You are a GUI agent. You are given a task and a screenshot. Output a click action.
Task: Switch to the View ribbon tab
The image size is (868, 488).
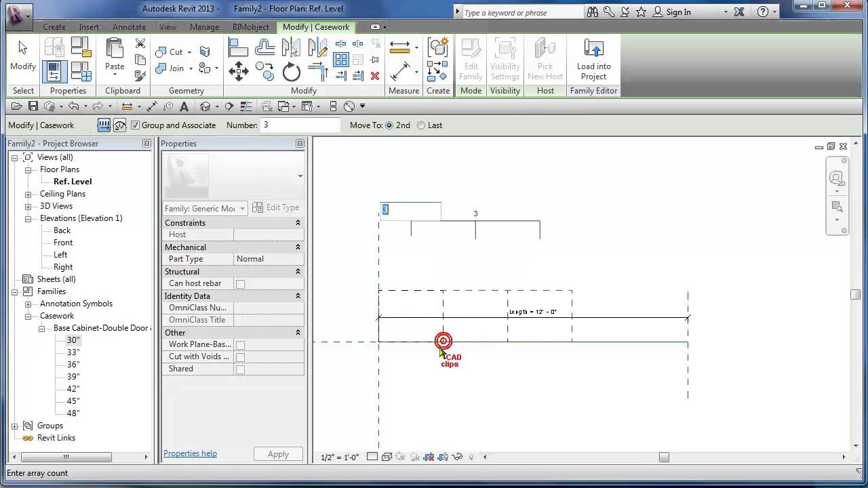point(167,27)
